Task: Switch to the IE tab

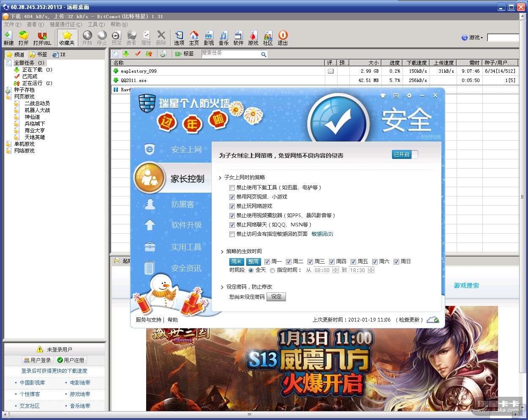Action: [59, 55]
